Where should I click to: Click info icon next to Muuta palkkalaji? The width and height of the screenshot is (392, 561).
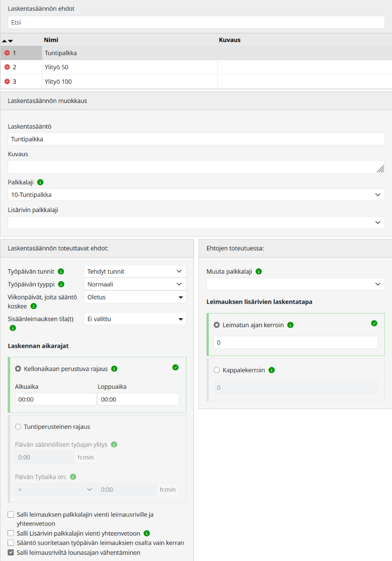259,272
